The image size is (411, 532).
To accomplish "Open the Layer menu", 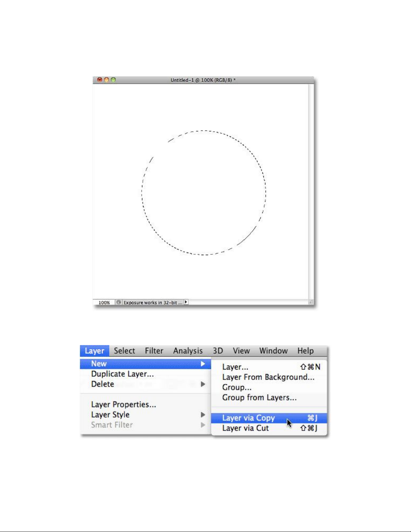I will pos(94,351).
